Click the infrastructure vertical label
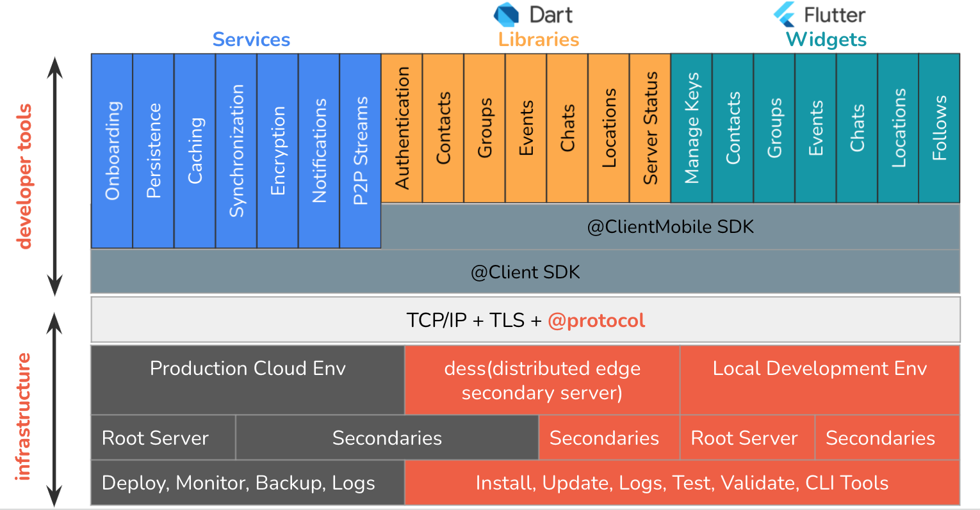 pyautogui.click(x=24, y=417)
